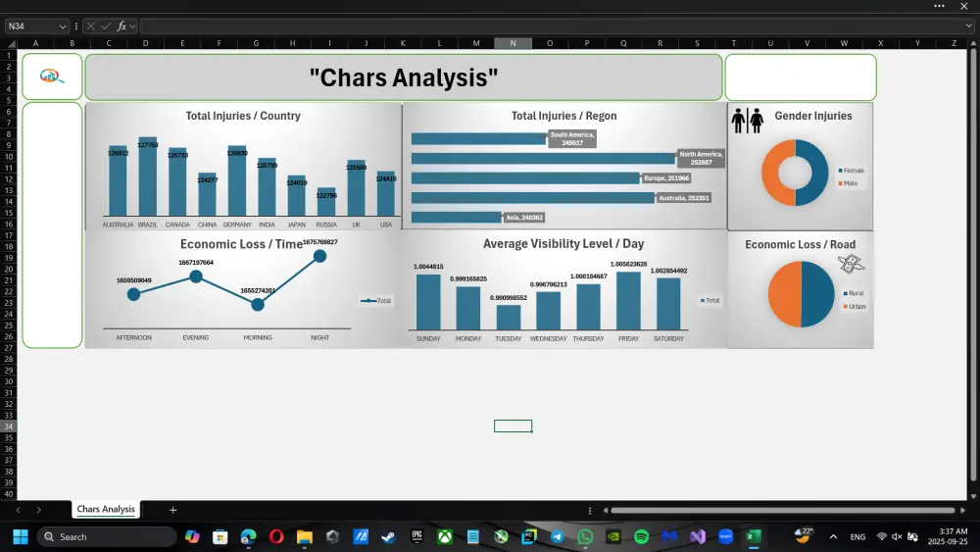Open the window ellipsis more options
This screenshot has width=980, height=552.
point(940,6)
